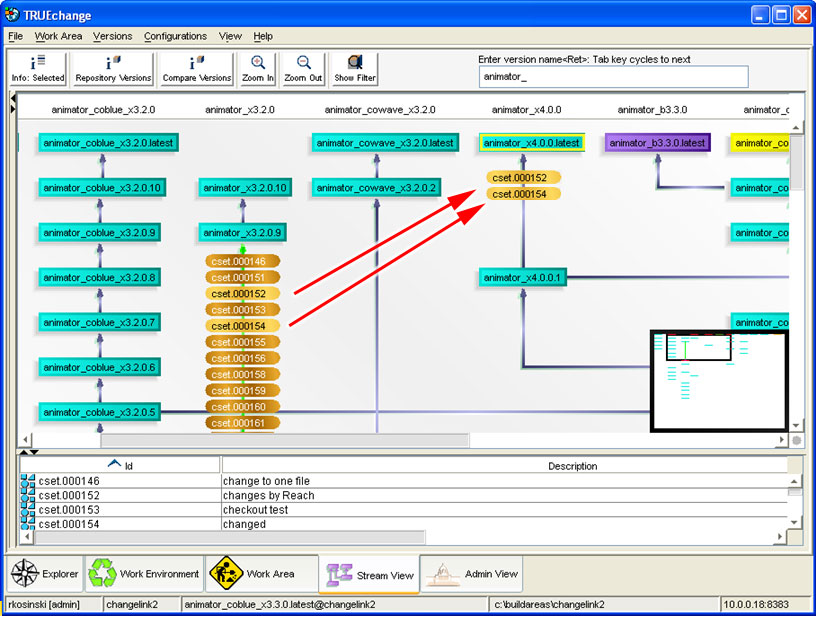Click the animator_x4.0.0 stream header
The image size is (816, 617).
526,110
